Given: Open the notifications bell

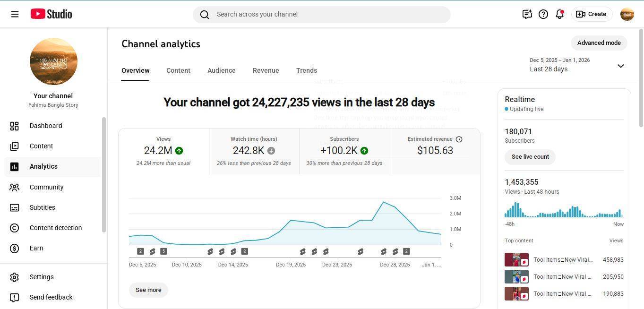Looking at the screenshot, I should 559,14.
